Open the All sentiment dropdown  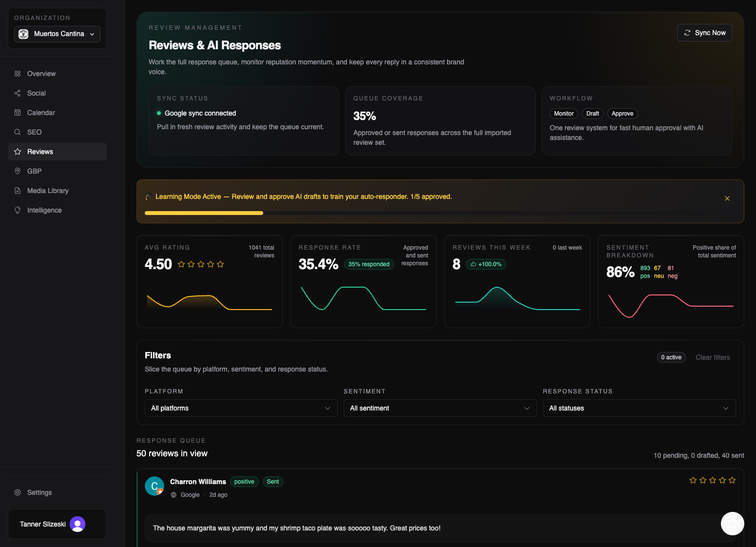click(440, 408)
